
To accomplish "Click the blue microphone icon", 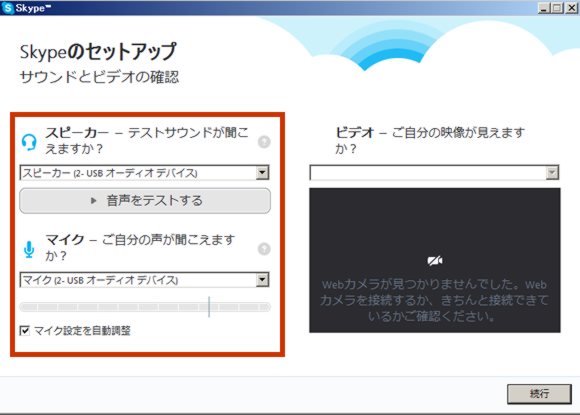I will point(29,249).
